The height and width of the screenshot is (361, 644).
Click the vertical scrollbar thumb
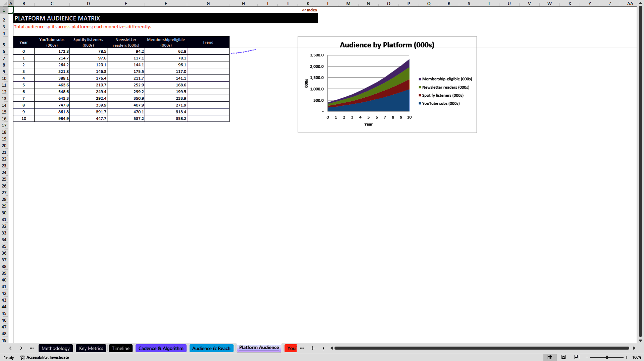(x=640, y=171)
